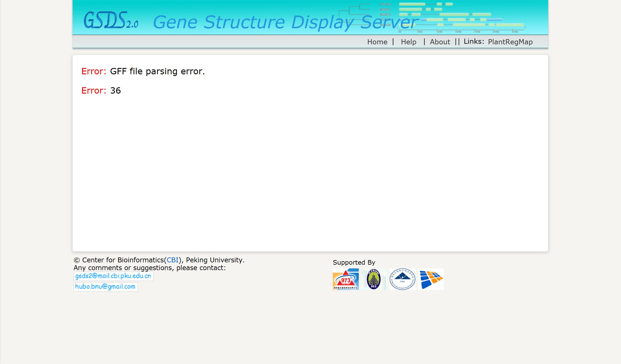
Task: Open the CBI link in footer
Action: pyautogui.click(x=173, y=260)
